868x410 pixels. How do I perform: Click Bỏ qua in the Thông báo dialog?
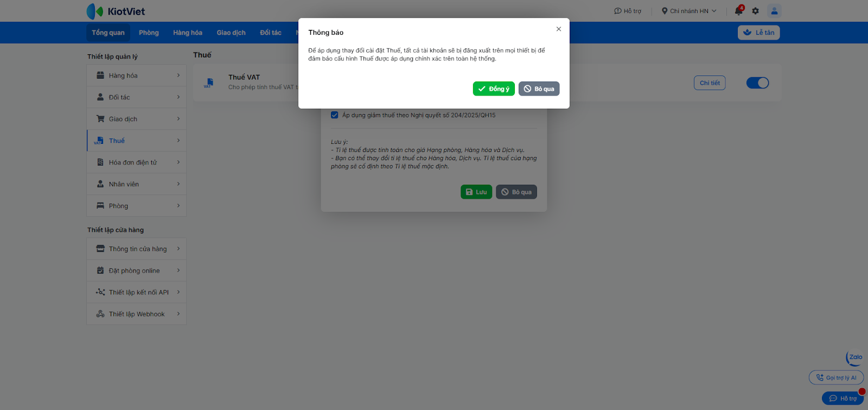tap(539, 89)
